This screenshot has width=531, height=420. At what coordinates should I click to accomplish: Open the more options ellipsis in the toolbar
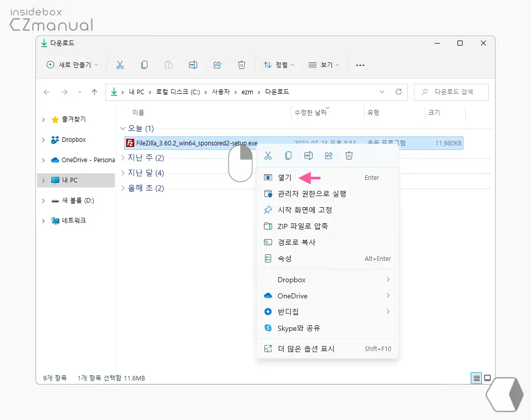pyautogui.click(x=360, y=65)
